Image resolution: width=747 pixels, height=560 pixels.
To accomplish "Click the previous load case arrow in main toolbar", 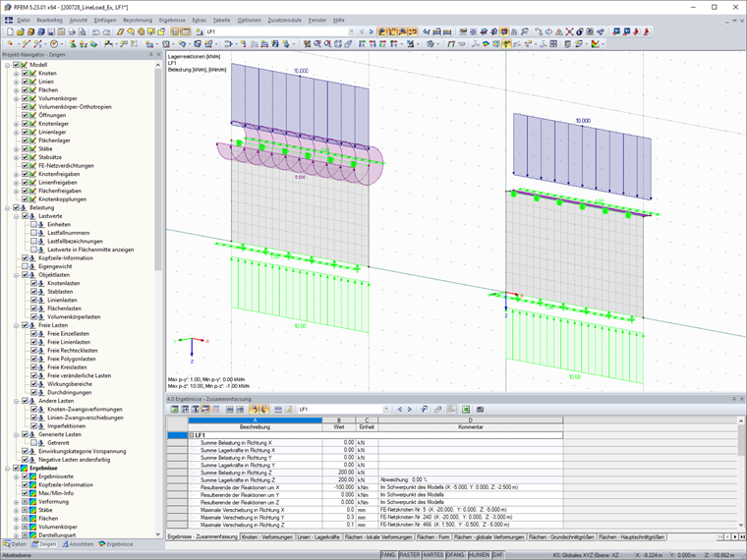I will [362, 31].
